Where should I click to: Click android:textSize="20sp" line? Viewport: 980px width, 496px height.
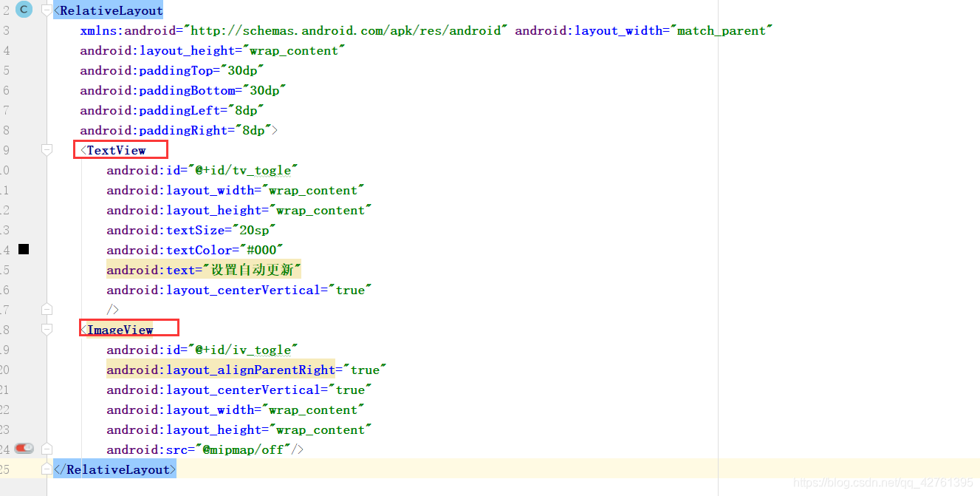coord(191,230)
